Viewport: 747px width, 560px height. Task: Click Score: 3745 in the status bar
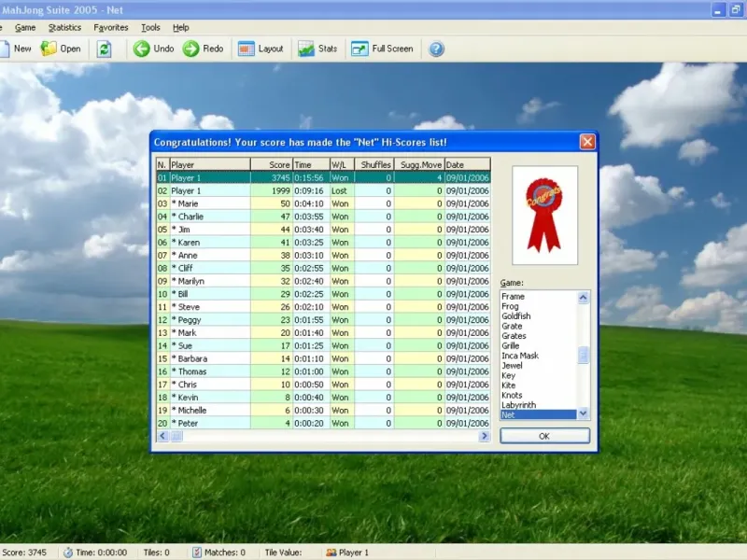(x=25, y=553)
